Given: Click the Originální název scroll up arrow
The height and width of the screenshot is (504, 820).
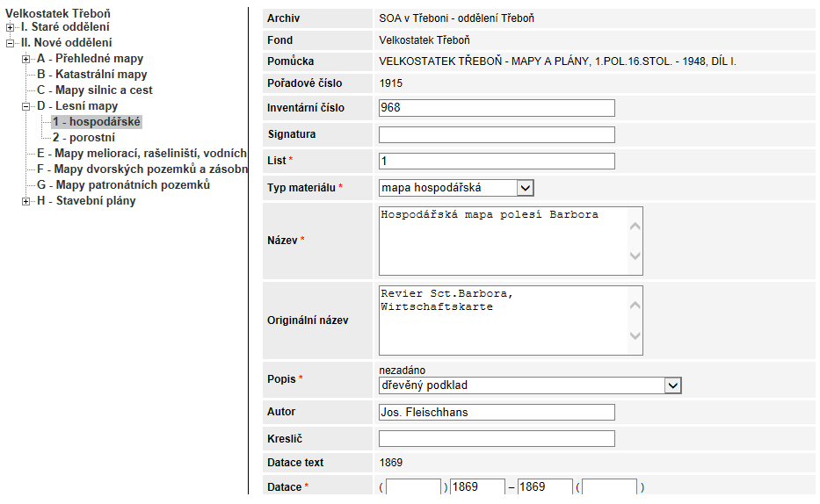Looking at the screenshot, I should click(635, 306).
